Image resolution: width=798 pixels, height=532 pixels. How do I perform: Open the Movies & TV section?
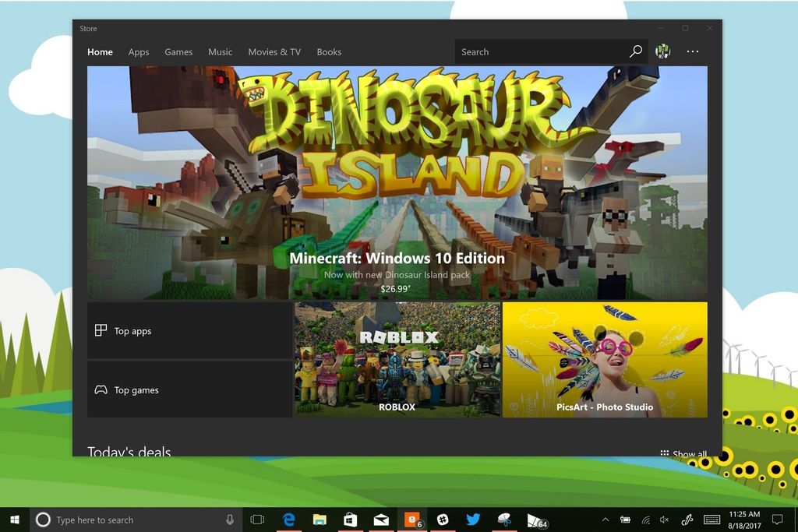[274, 51]
